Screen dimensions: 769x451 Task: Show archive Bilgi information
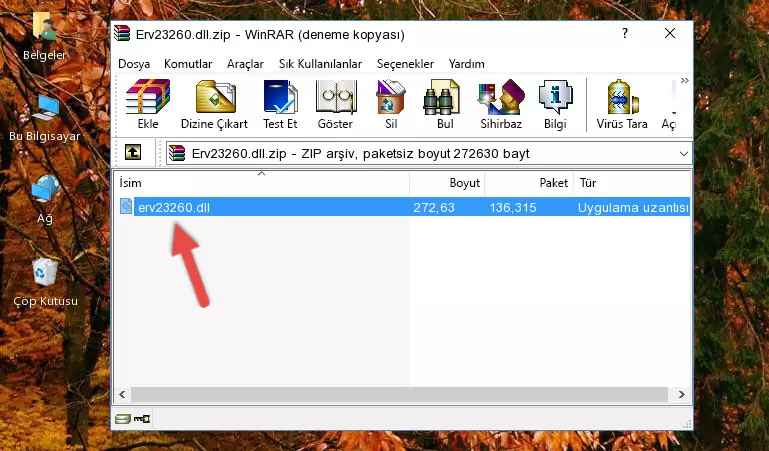pos(555,104)
